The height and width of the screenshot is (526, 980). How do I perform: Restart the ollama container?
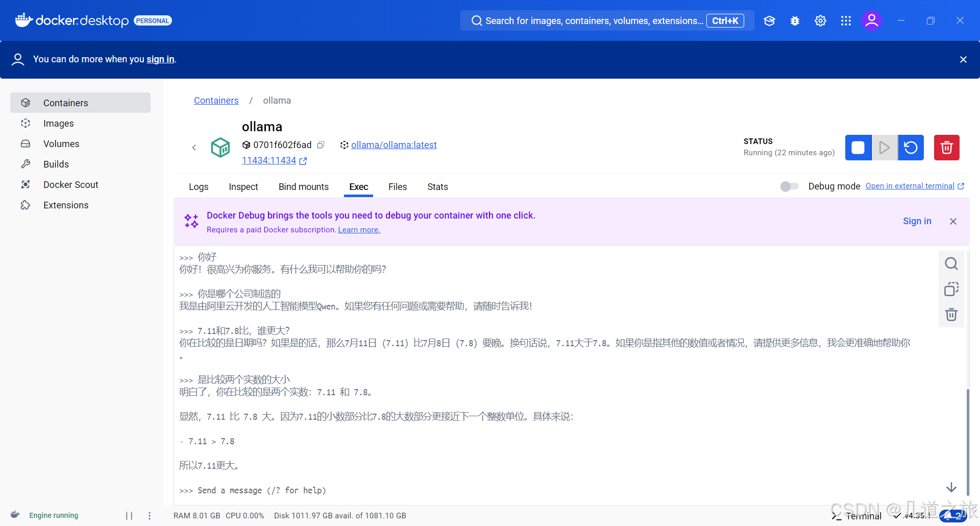(911, 148)
